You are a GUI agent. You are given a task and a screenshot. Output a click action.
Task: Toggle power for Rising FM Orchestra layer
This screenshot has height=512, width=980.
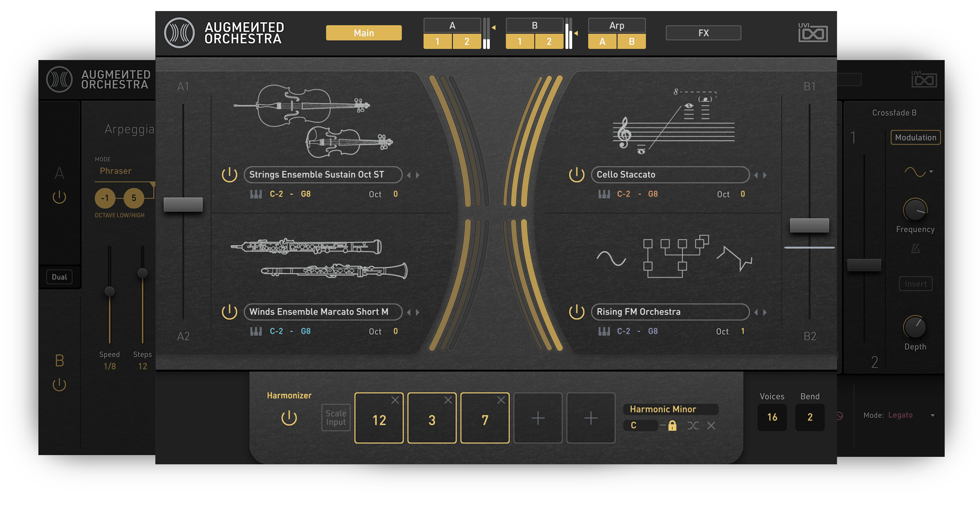(577, 312)
